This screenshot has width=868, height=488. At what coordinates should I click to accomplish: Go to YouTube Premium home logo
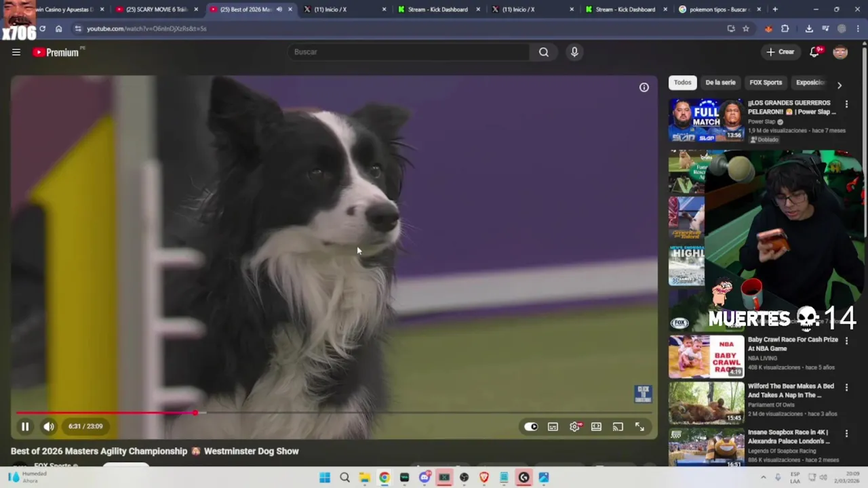57,52
